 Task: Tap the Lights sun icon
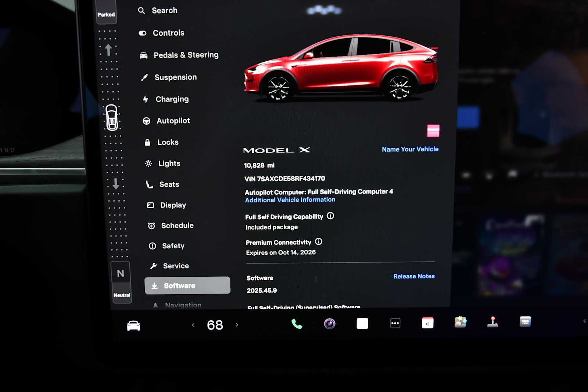click(148, 163)
